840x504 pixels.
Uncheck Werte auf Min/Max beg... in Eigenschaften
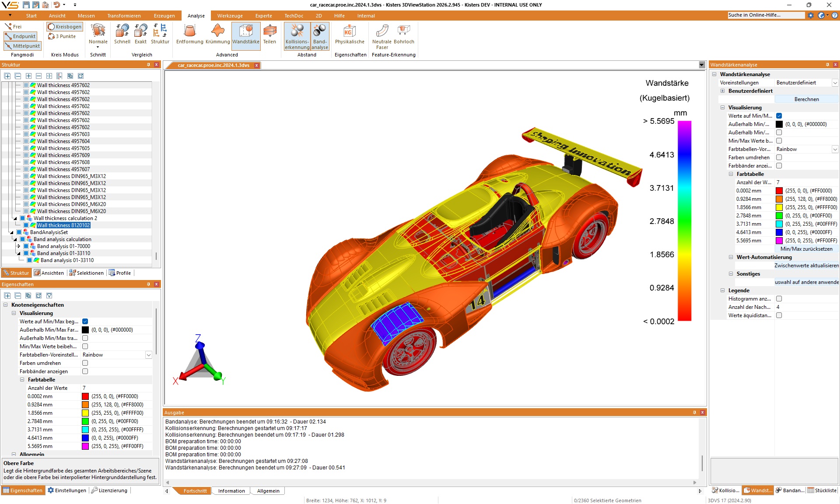click(85, 322)
